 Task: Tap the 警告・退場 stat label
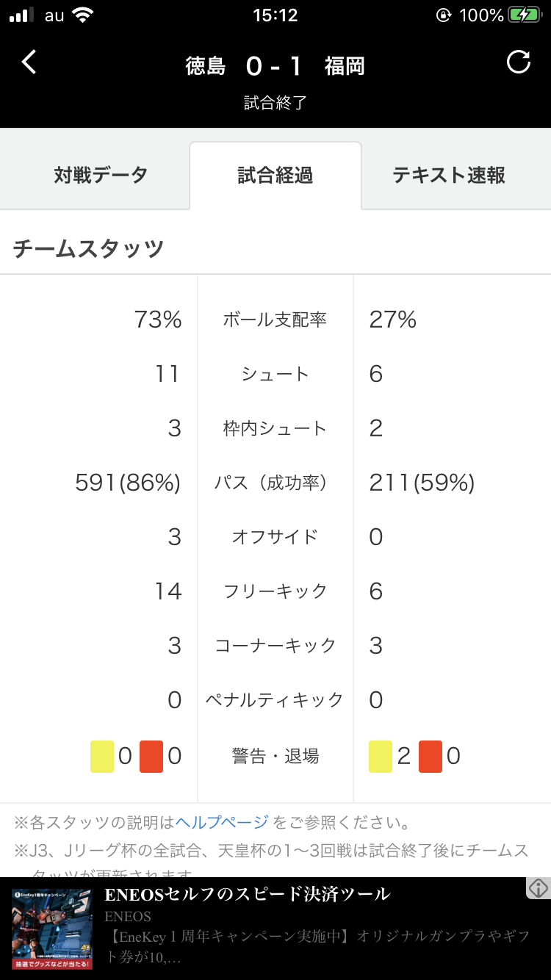[275, 756]
